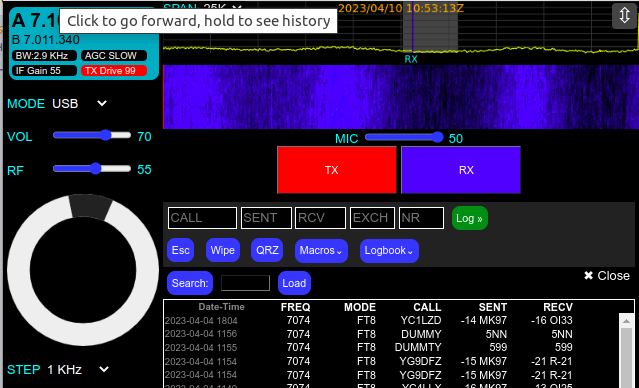The height and width of the screenshot is (388, 639).
Task: Click the QRZ lookup button
Action: coord(267,250)
